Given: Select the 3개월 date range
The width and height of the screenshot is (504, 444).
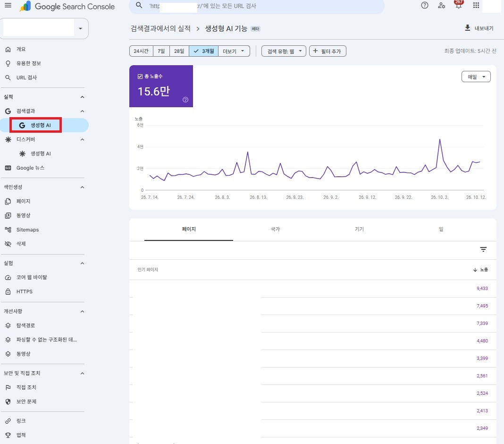Looking at the screenshot, I should pos(204,51).
